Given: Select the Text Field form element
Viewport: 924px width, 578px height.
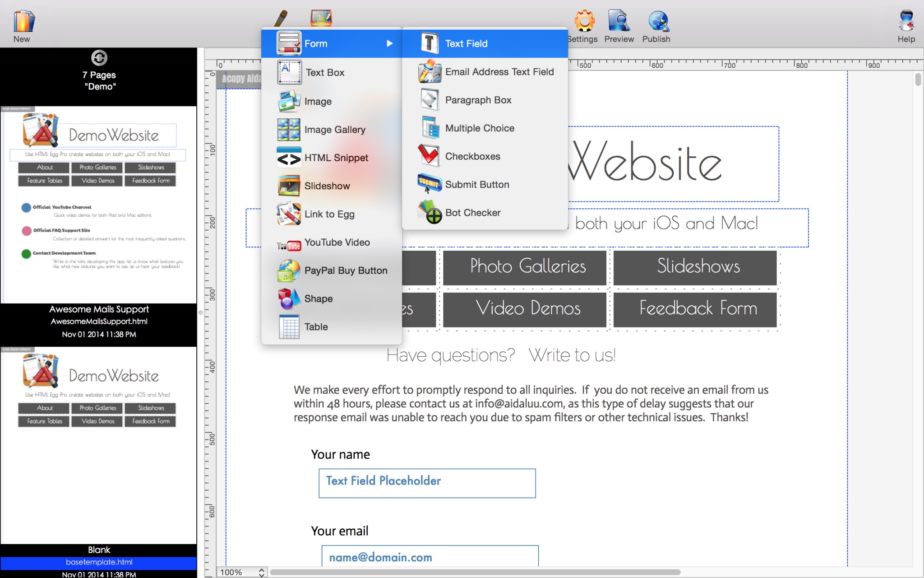Looking at the screenshot, I should pyautogui.click(x=467, y=43).
